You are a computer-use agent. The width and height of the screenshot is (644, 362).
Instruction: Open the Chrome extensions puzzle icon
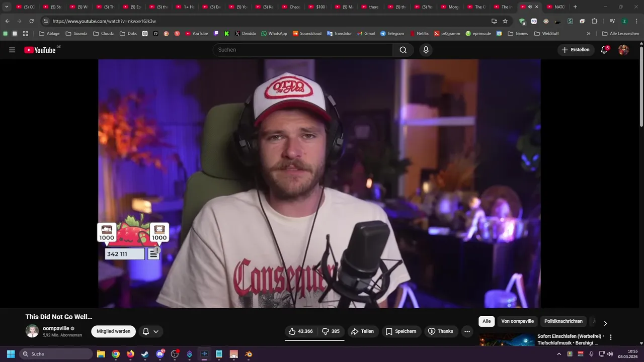(594, 21)
